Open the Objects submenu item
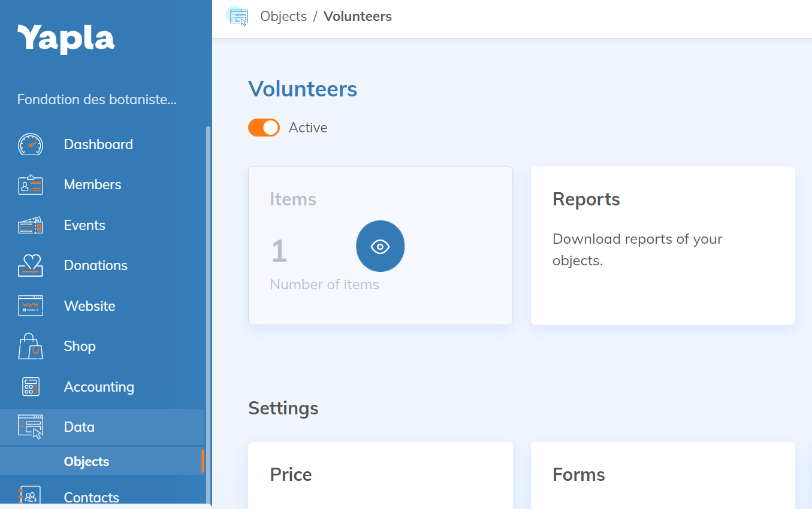The image size is (812, 509). click(x=86, y=462)
